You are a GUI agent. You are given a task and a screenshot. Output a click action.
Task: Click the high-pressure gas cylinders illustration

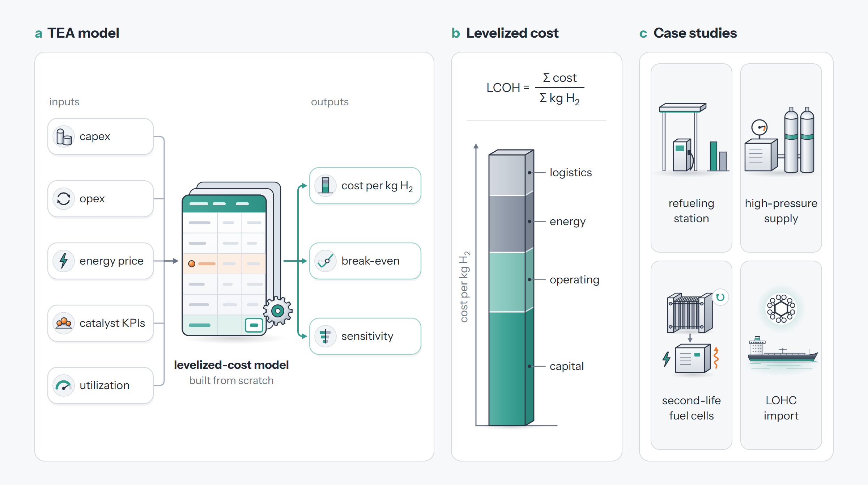800,140
